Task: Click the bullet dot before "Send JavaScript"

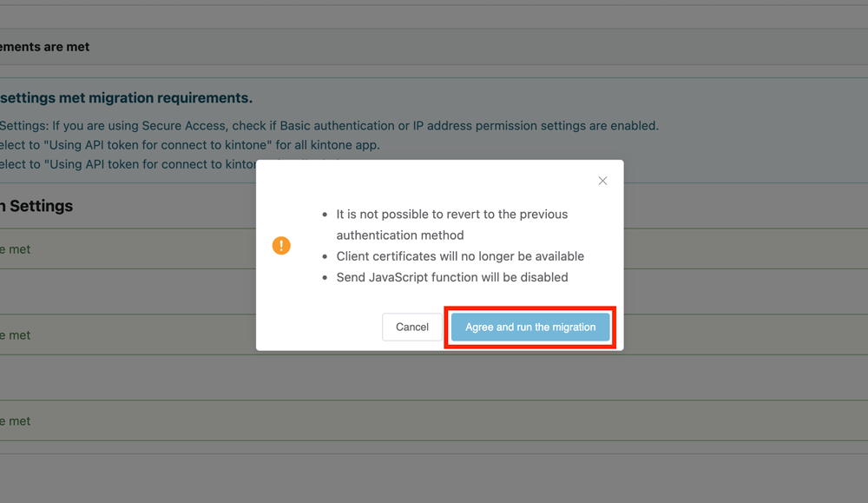Action: pos(325,278)
